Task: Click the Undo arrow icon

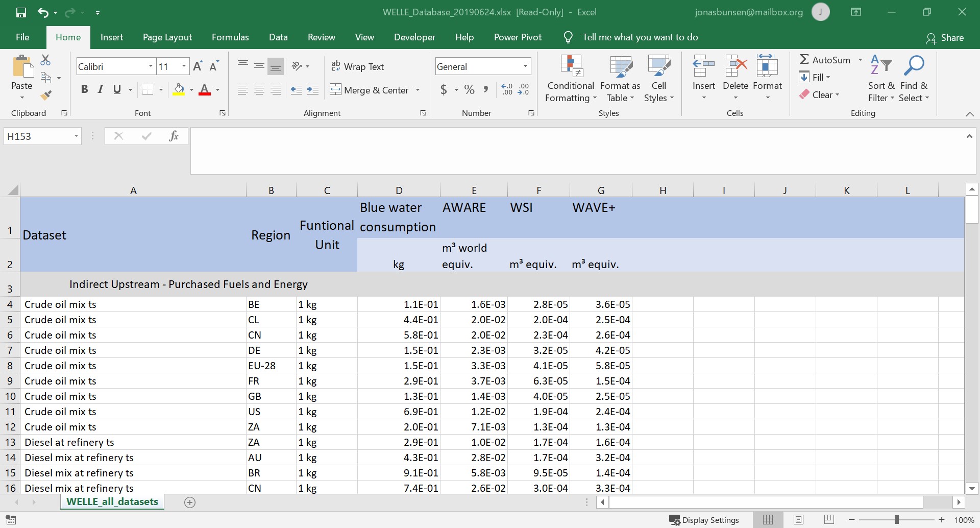Action: [43, 12]
